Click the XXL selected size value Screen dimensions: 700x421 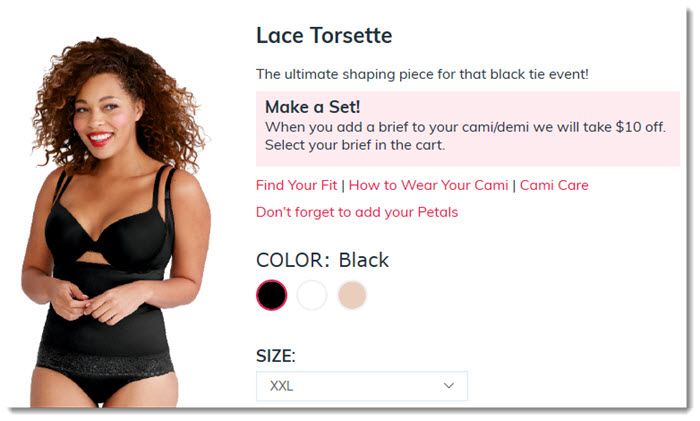point(281,386)
